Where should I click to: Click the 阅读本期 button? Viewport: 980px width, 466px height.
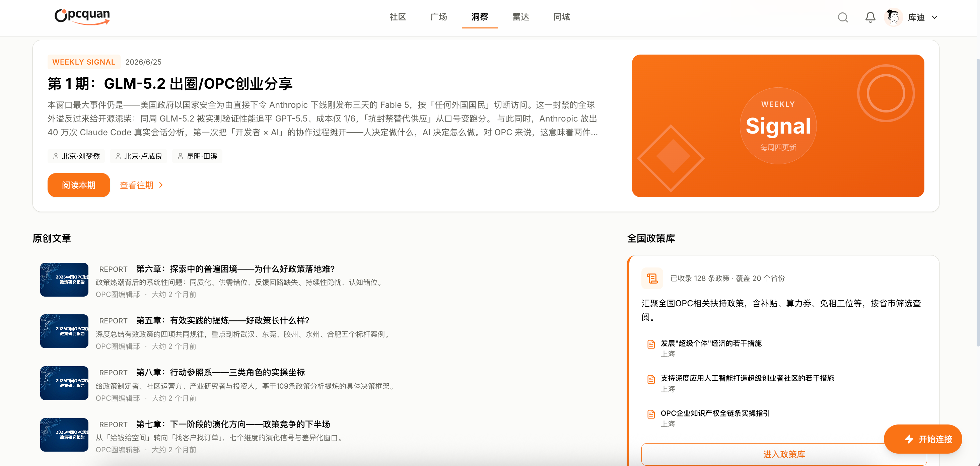pos(79,185)
